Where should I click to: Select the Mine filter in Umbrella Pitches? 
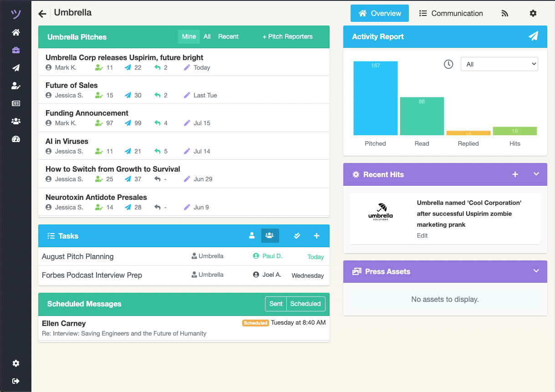coord(189,37)
